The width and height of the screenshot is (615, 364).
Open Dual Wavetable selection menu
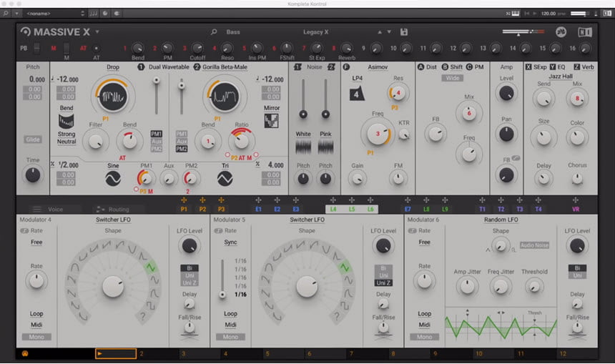coord(169,67)
